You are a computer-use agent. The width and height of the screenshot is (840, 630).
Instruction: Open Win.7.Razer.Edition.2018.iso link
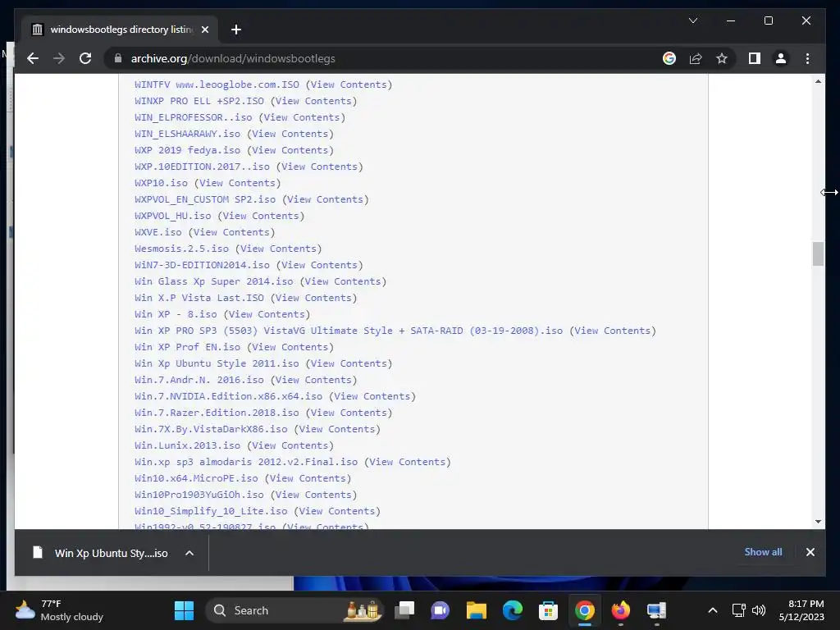(x=217, y=413)
